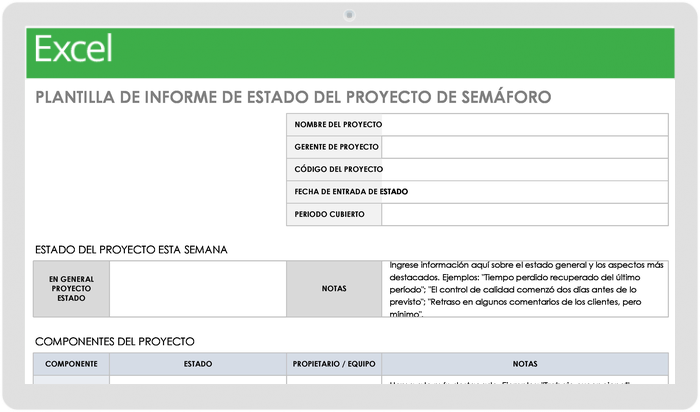Click the En General Proyecto Estado cell
Image resolution: width=700 pixels, height=412 pixels.
coord(71,289)
